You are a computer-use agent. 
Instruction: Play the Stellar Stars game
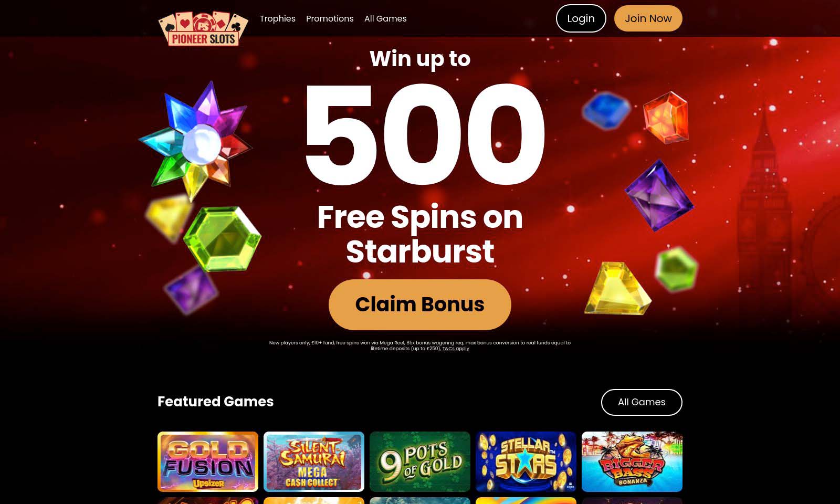click(526, 461)
